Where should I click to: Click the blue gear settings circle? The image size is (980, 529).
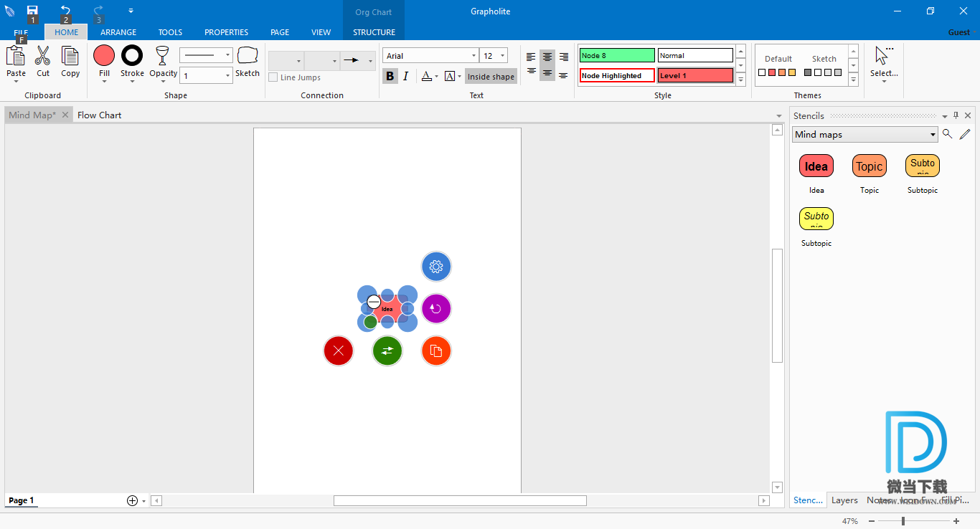[436, 267]
